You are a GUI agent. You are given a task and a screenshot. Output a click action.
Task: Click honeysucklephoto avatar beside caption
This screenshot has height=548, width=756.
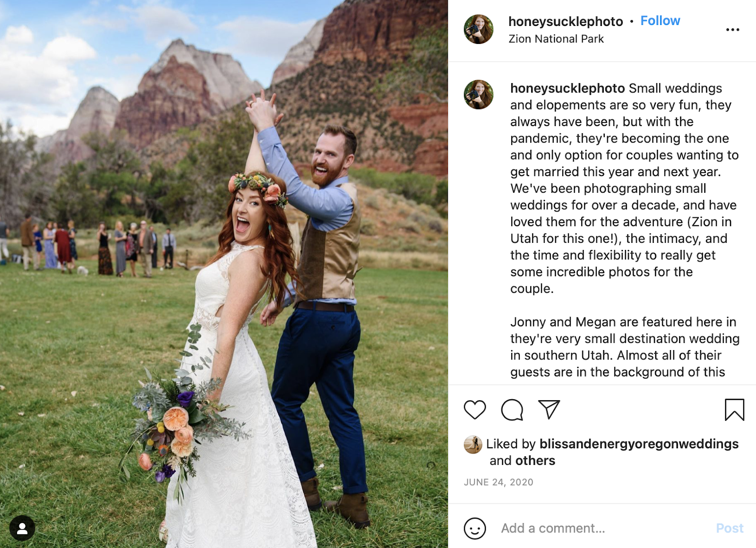(x=478, y=94)
